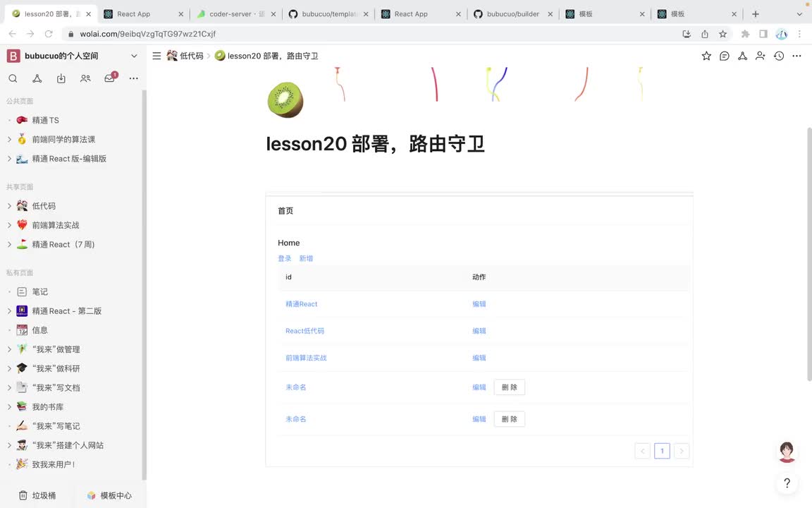Image resolution: width=812 pixels, height=508 pixels.
Task: Open the sidebar more options ellipsis
Action: pyautogui.click(x=134, y=78)
